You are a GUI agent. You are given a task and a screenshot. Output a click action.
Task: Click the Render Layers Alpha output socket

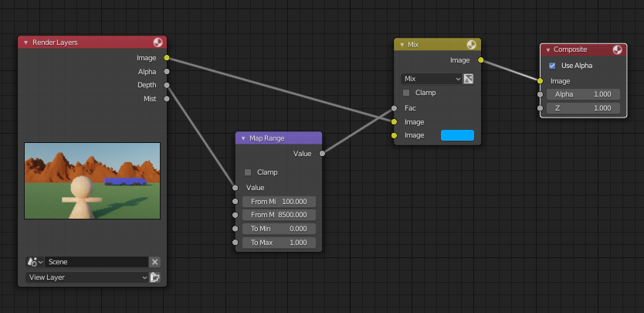pyautogui.click(x=166, y=72)
